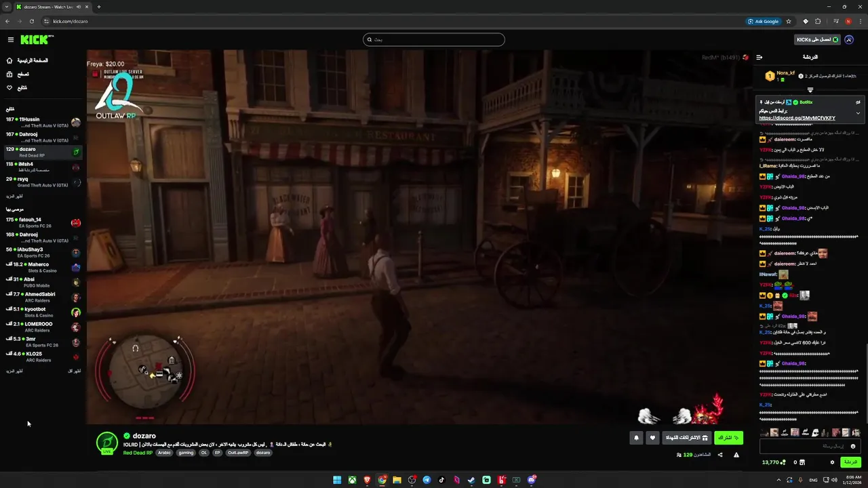Bookmark the page with the star icon
868x488 pixels.
(x=789, y=21)
